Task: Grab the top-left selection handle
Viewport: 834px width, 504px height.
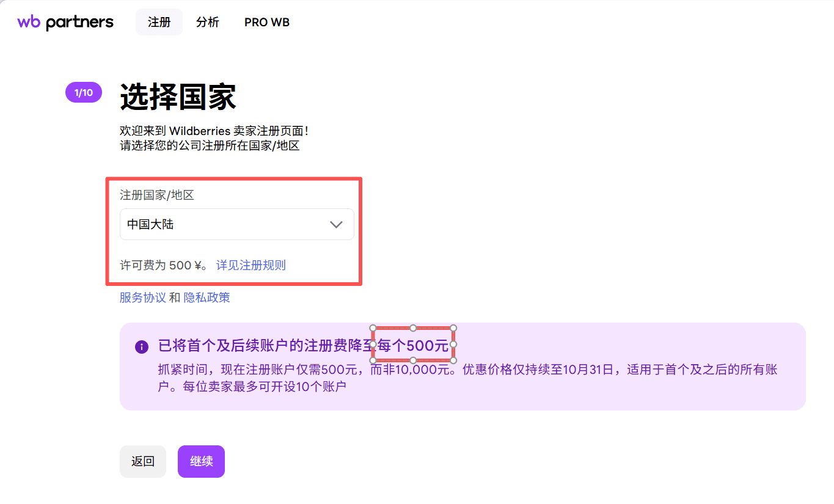Action: point(373,328)
